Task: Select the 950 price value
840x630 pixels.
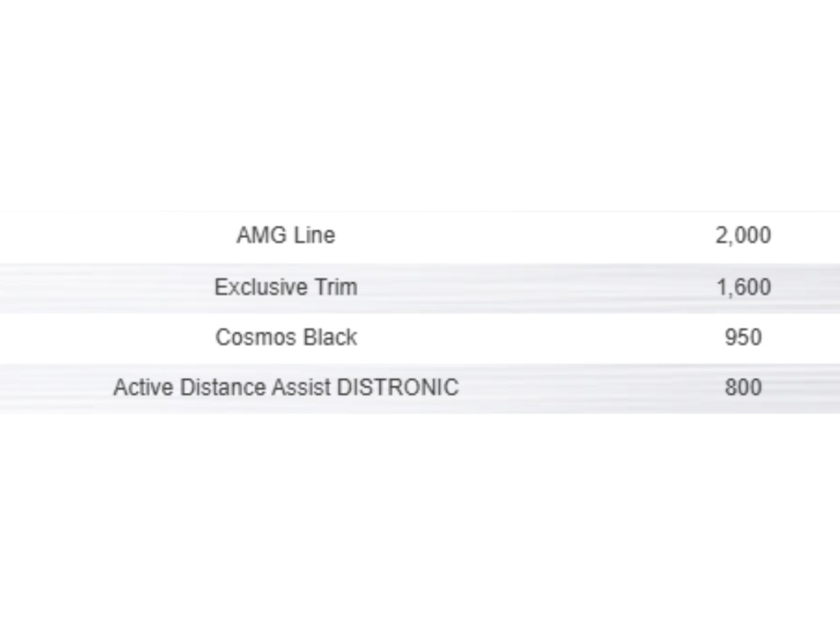Action: [742, 337]
